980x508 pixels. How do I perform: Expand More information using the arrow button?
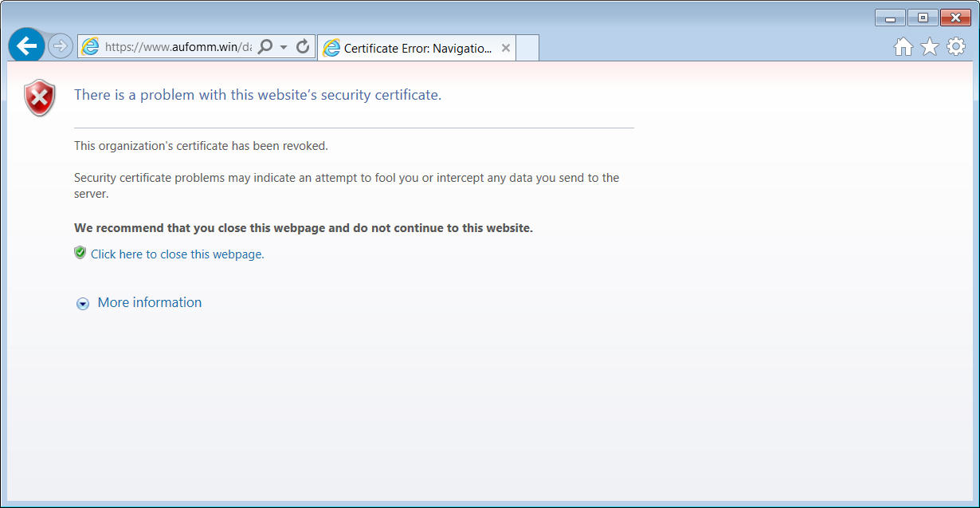pos(83,304)
